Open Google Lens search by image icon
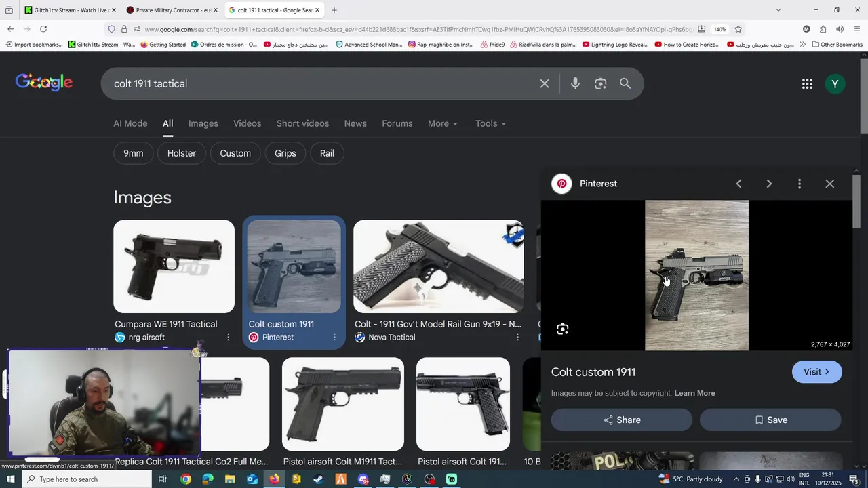The image size is (868, 488). (x=600, y=84)
